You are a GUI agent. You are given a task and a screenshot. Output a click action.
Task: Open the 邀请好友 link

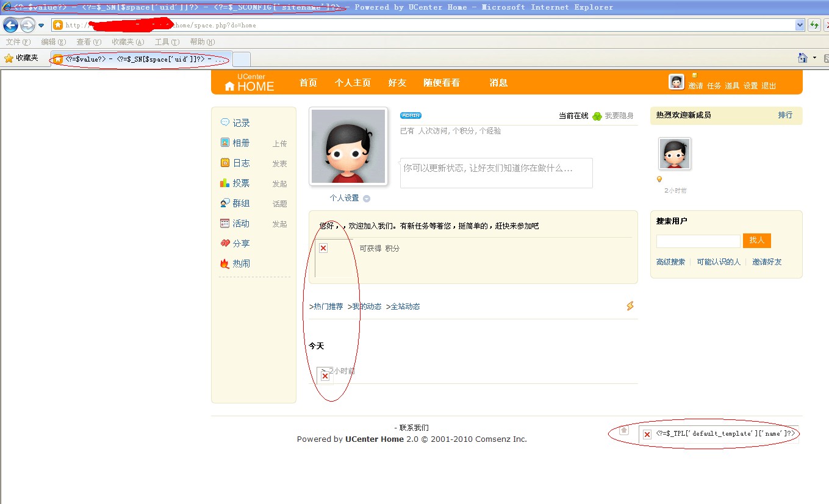[x=767, y=262]
